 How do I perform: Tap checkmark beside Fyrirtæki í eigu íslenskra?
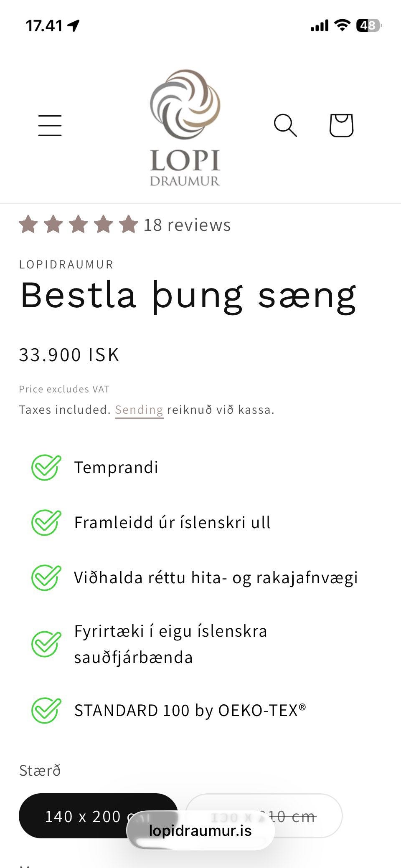click(46, 644)
